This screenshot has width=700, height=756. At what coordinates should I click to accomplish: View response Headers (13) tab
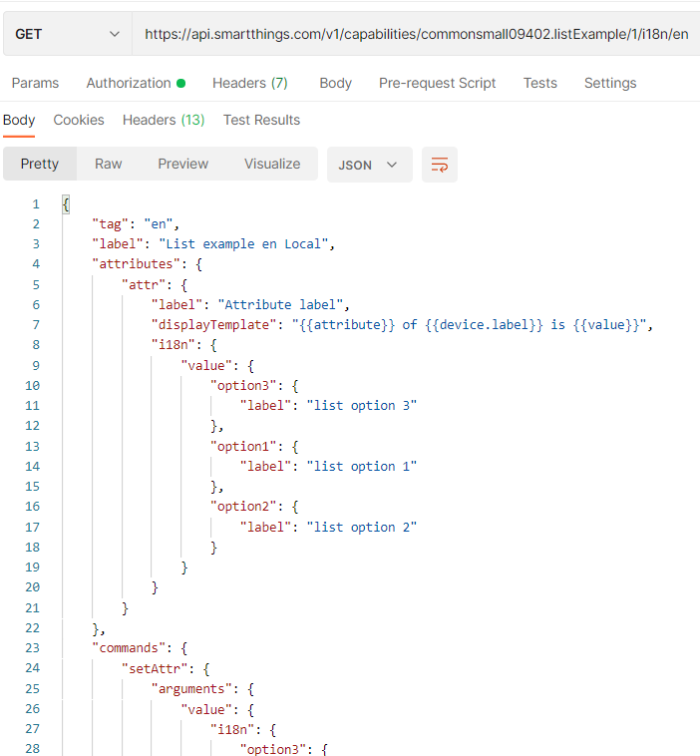pos(164,120)
